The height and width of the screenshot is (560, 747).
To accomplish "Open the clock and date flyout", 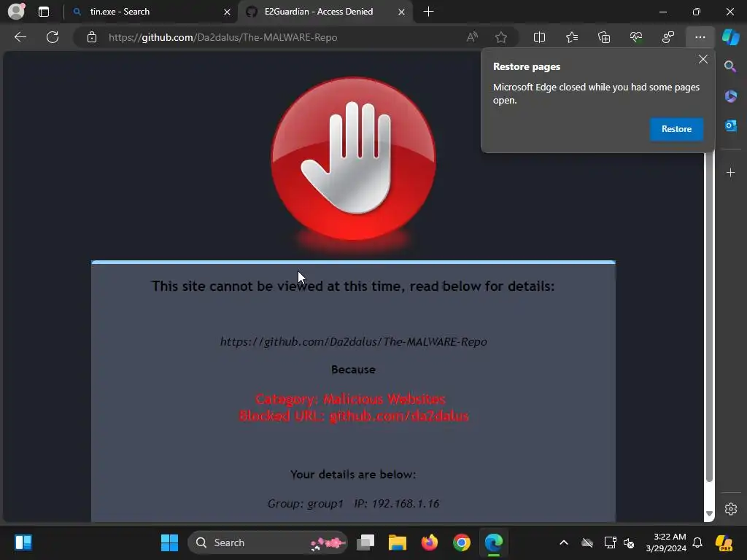I will (x=666, y=542).
